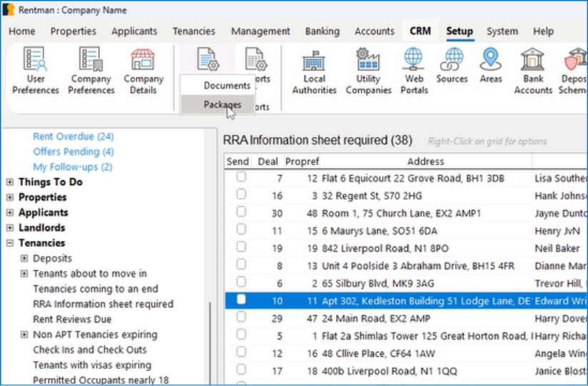Image resolution: width=588 pixels, height=386 pixels.
Task: Select Tenants with visas expiring
Action: 92,365
